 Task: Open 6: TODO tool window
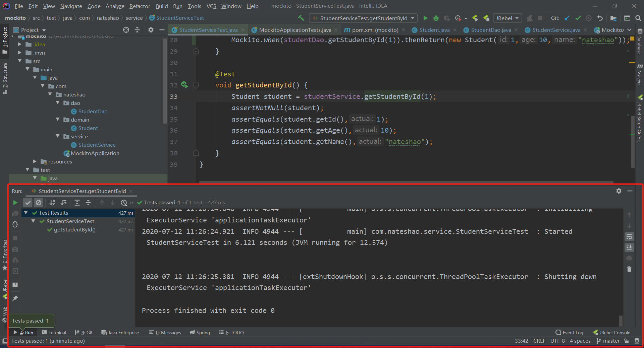pos(231,333)
